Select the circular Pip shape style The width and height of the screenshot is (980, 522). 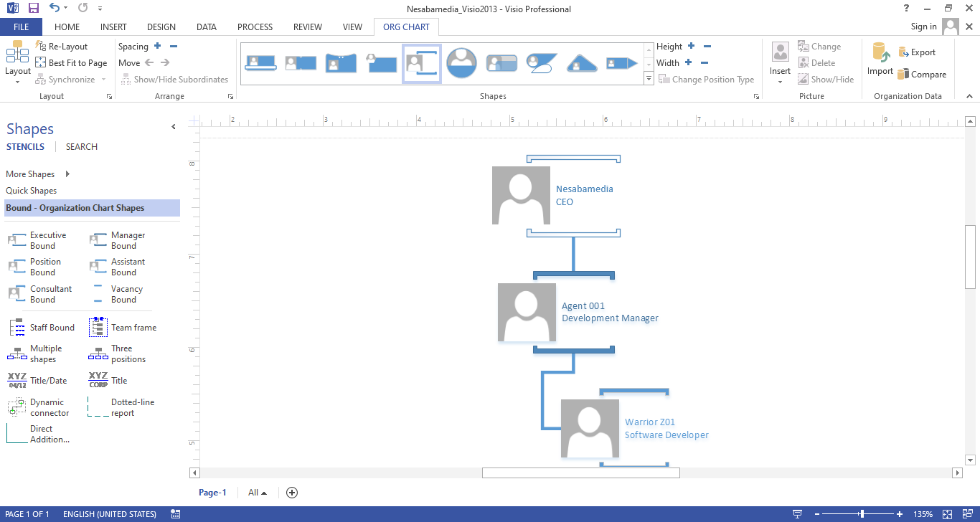pos(461,63)
